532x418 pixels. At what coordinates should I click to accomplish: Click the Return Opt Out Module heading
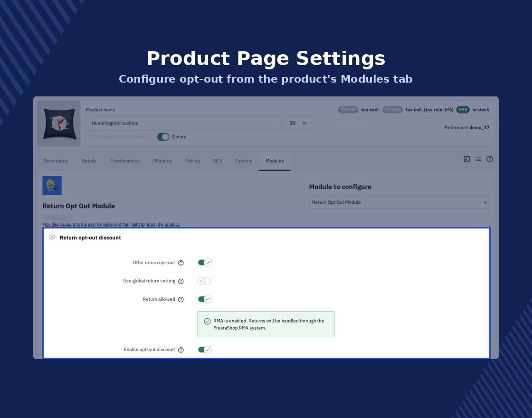pyautogui.click(x=79, y=206)
